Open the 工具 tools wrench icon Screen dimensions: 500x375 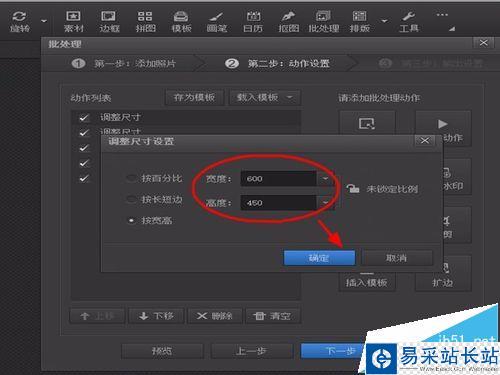409,22
